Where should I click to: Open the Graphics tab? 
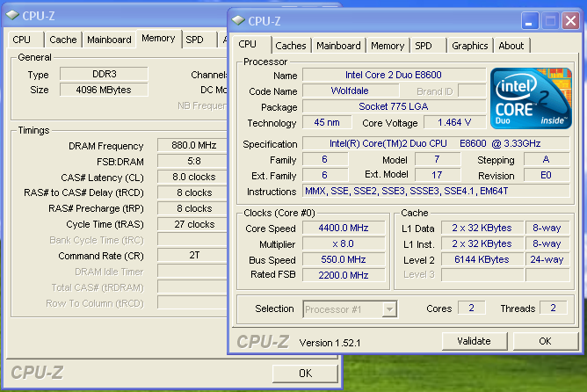click(x=470, y=46)
